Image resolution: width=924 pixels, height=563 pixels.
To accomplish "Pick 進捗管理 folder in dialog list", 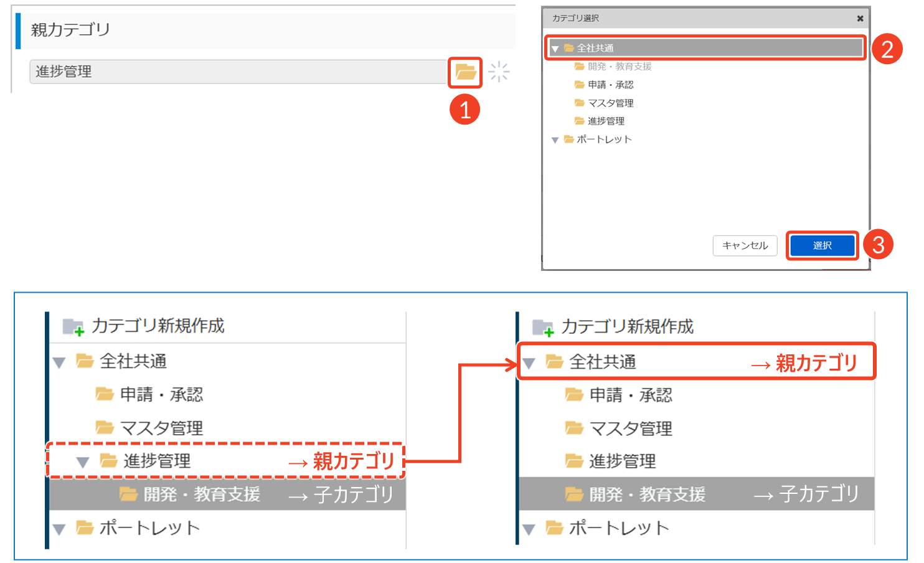I will [x=605, y=121].
